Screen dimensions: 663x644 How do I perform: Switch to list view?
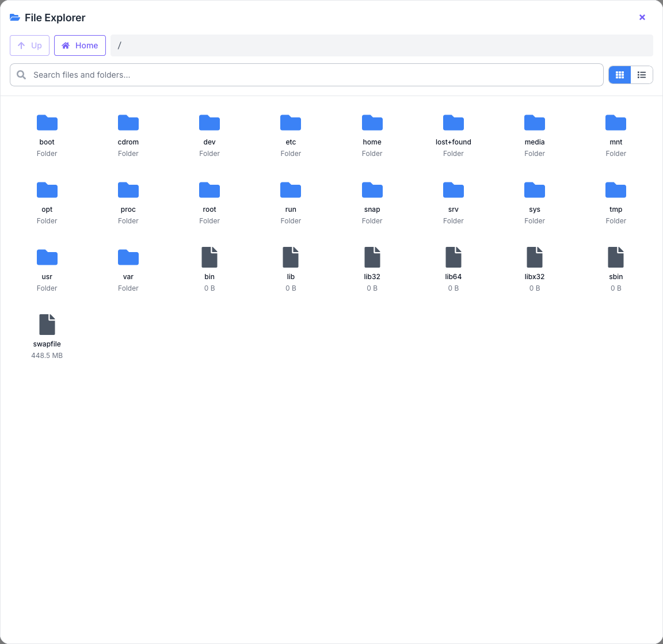[x=642, y=75]
